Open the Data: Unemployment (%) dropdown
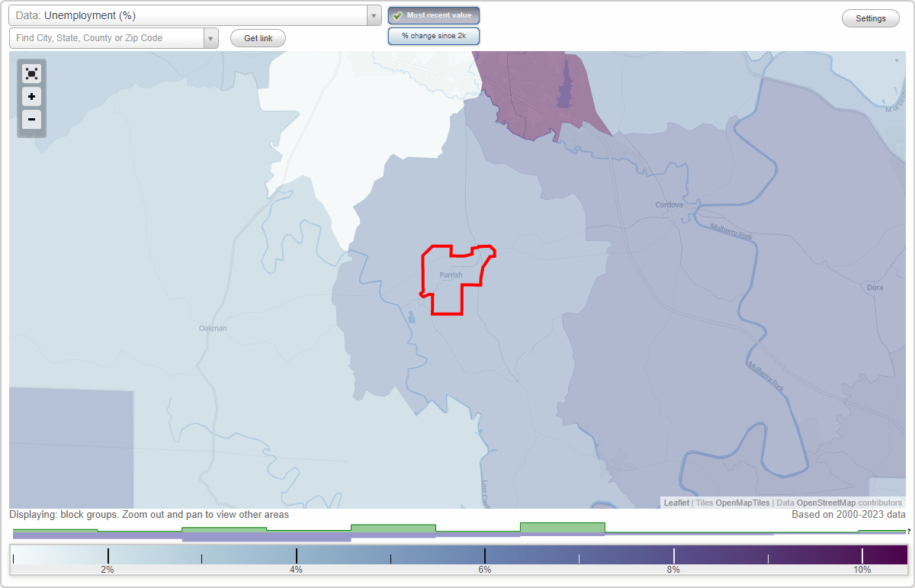Viewport: 915px width, 588px height. point(195,15)
